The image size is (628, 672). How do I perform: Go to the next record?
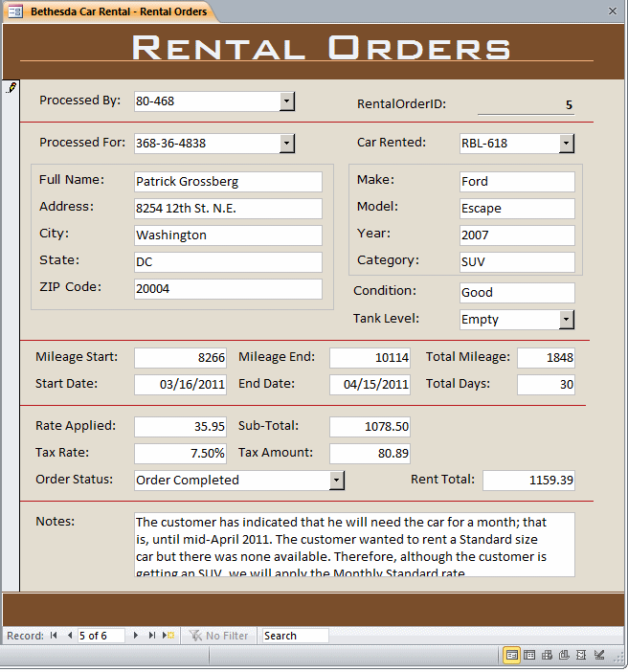tap(135, 636)
